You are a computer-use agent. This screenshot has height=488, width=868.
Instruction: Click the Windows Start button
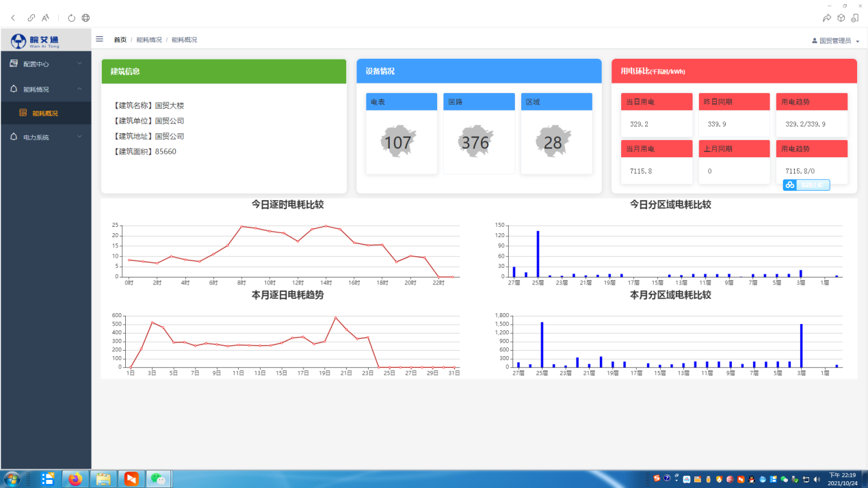[x=12, y=479]
